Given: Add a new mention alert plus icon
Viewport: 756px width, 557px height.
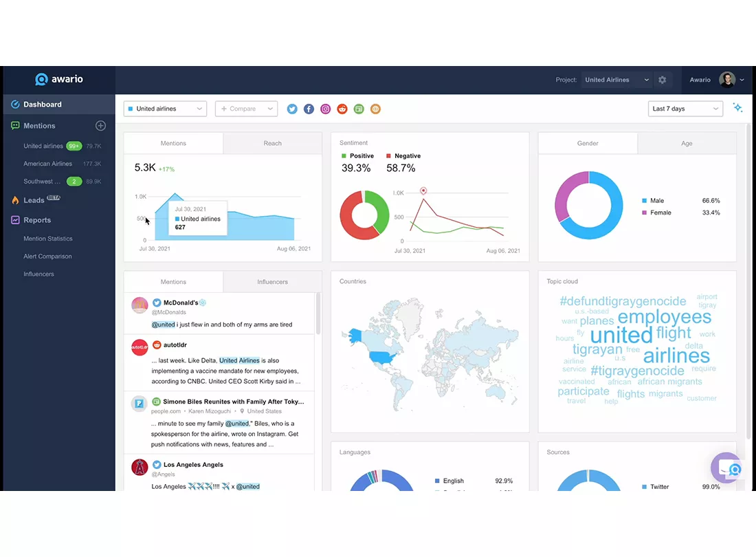Looking at the screenshot, I should point(100,126).
